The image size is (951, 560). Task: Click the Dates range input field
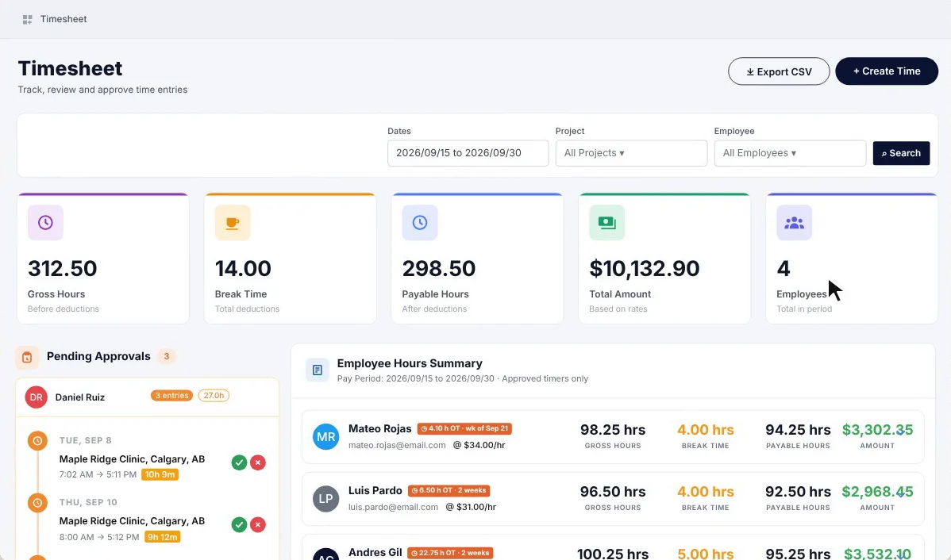pos(468,153)
